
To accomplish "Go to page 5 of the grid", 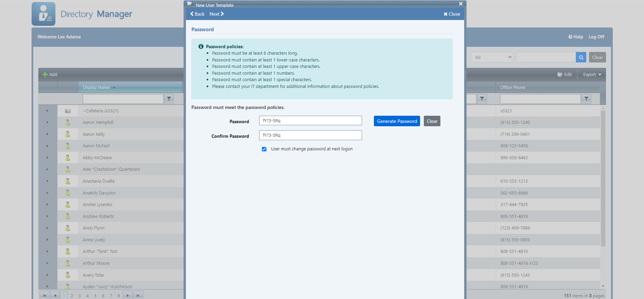I will (x=95, y=296).
